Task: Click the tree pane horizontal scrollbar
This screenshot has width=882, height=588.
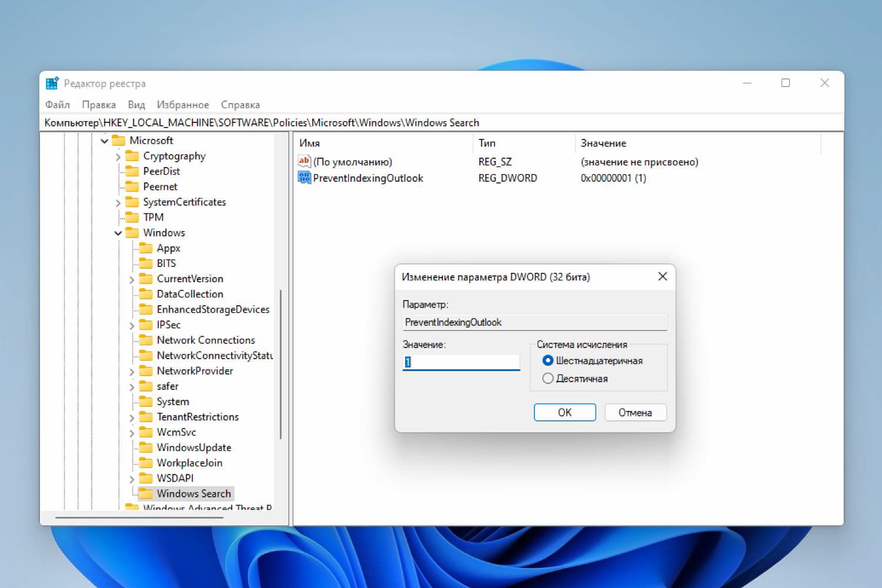Action: click(139, 517)
